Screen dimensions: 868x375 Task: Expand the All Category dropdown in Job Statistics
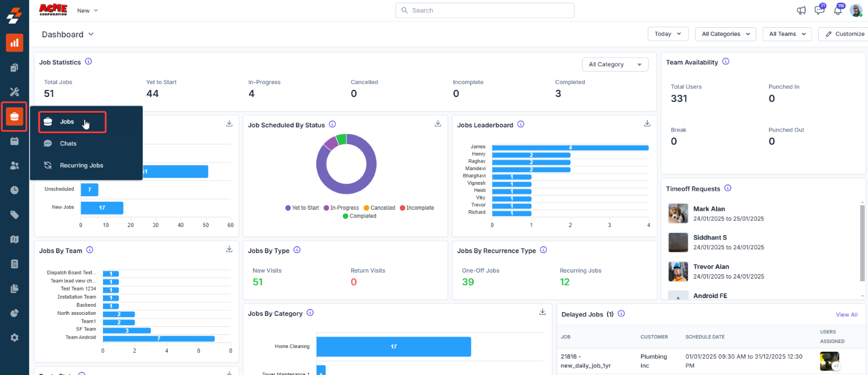point(615,64)
